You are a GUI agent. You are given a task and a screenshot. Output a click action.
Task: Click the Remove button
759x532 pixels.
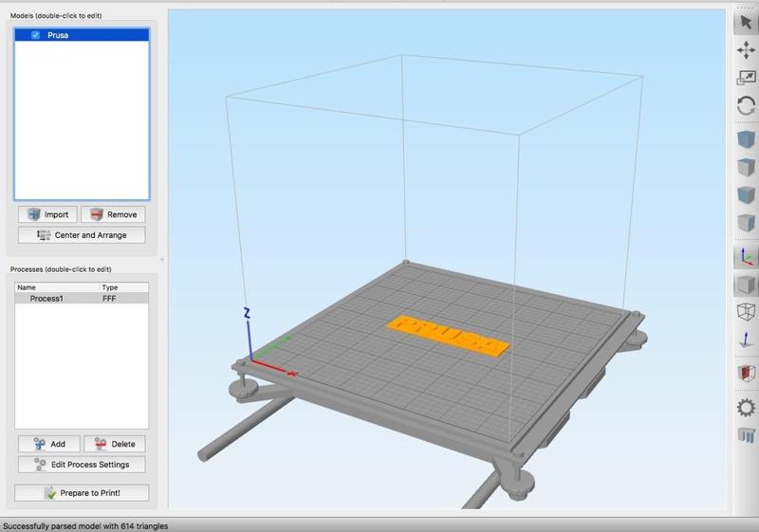(113, 214)
